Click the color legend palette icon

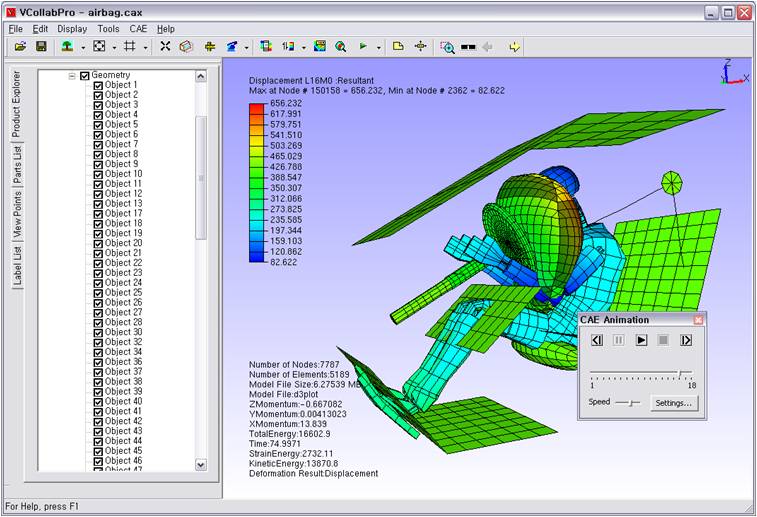289,46
